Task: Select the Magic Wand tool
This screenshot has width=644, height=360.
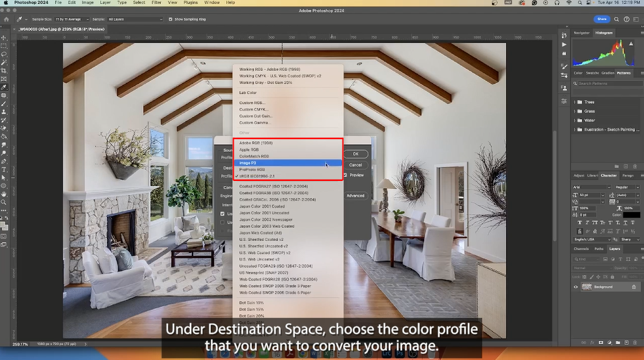Action: 4,63
